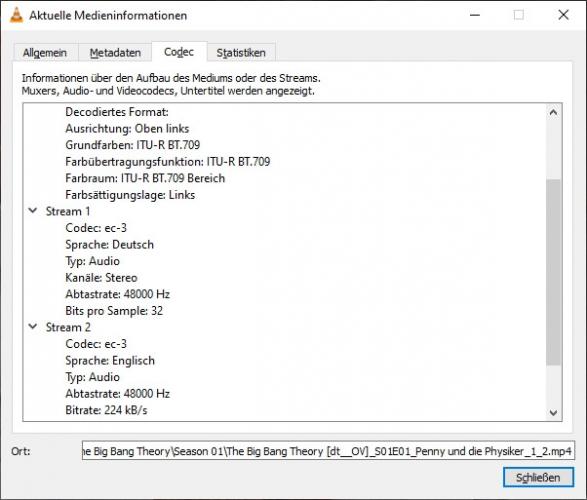
Task: Click the codec list scrollbar thumb
Action: click(553, 272)
